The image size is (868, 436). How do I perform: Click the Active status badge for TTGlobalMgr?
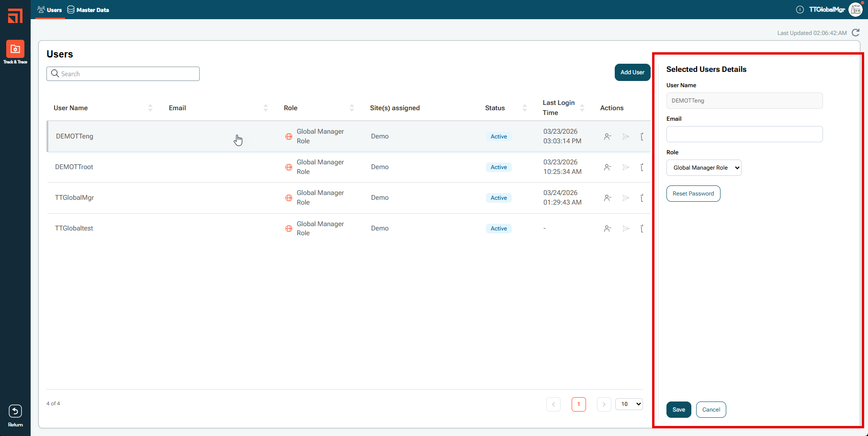tap(499, 198)
